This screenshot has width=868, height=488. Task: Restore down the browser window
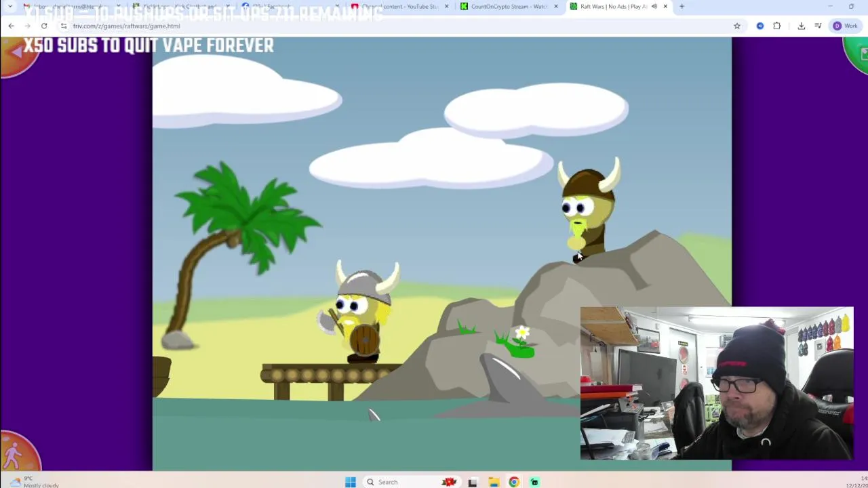(851, 6)
